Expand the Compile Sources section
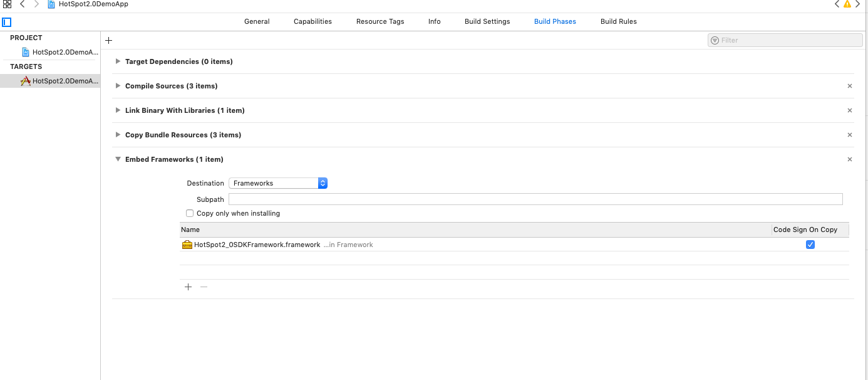 point(118,86)
